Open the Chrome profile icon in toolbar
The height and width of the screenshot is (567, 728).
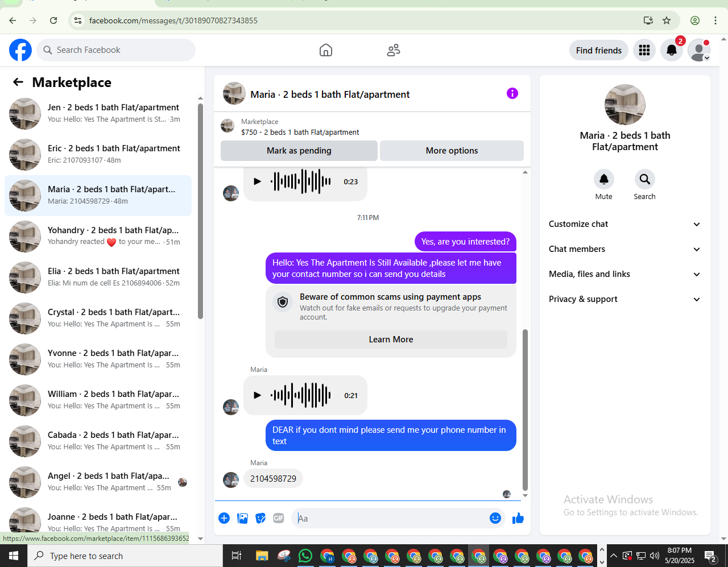695,20
